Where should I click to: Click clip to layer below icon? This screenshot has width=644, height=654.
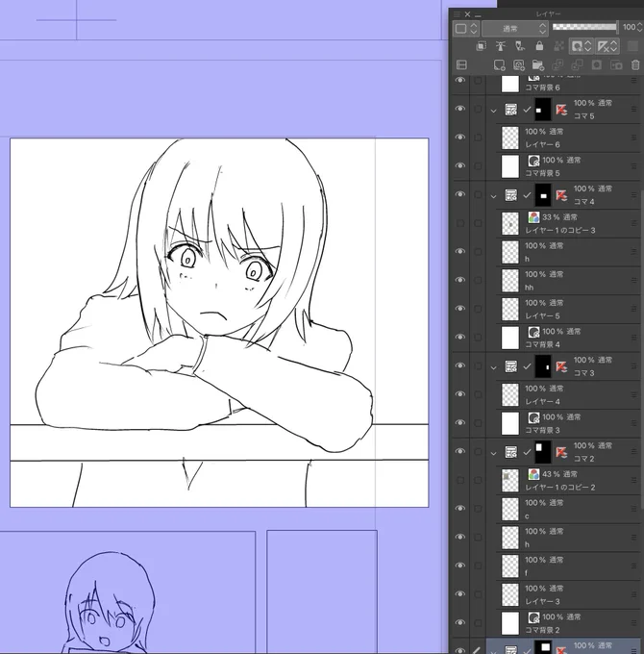point(481,46)
